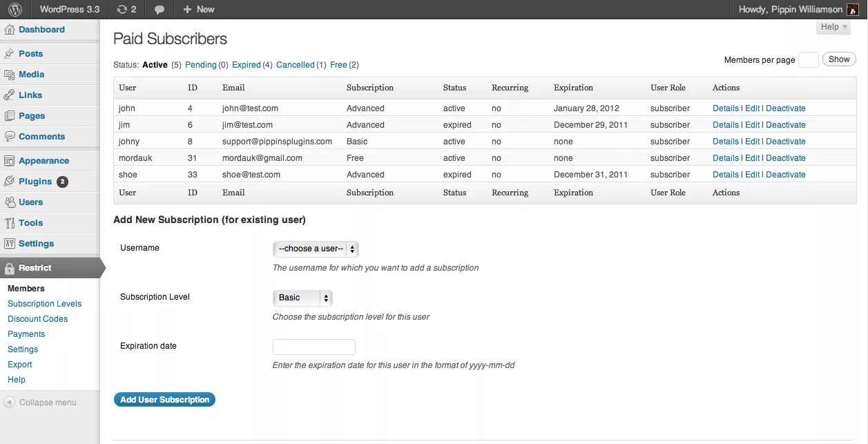
Task: Filter subscribers by Expired status
Action: [x=246, y=64]
